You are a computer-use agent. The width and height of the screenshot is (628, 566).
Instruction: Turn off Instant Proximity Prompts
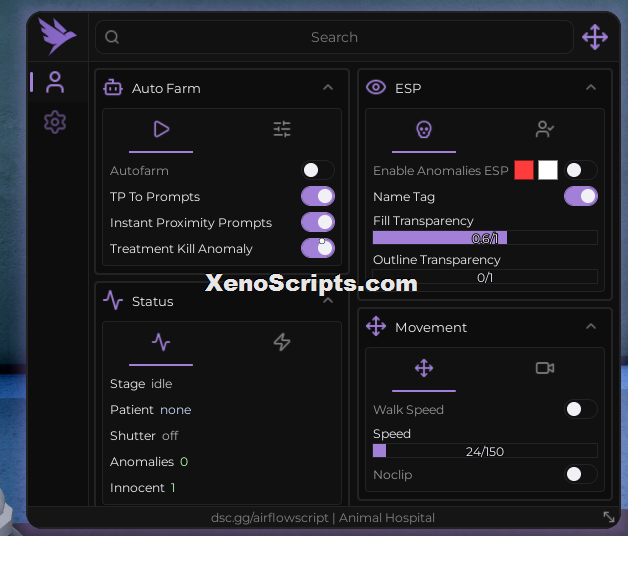tap(318, 222)
